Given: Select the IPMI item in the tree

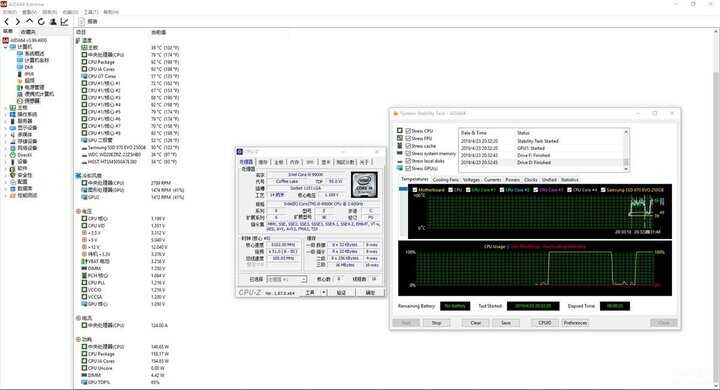Looking at the screenshot, I should [25, 74].
